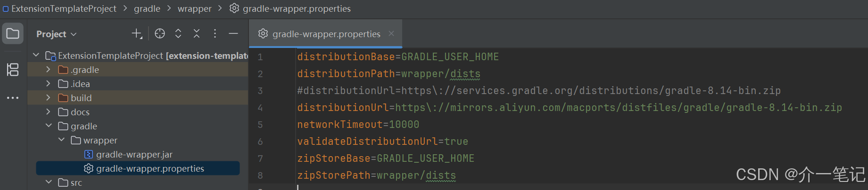This screenshot has width=868, height=190.
Task: Click the Collapse All icon
Action: (x=197, y=33)
